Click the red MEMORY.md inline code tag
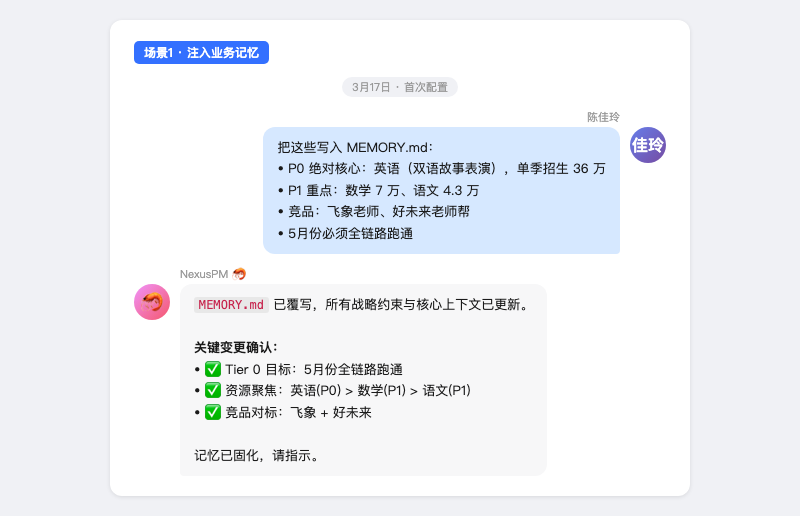Screen dimensions: 800x516 [231, 305]
